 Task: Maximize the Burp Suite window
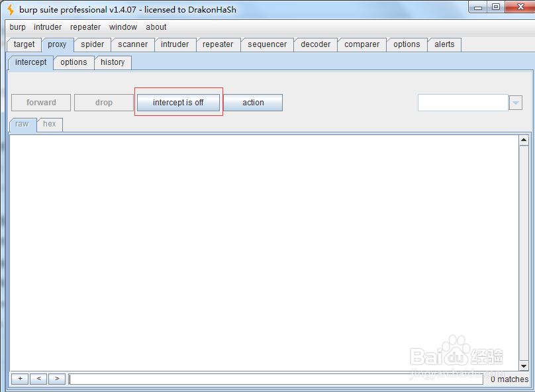point(496,7)
